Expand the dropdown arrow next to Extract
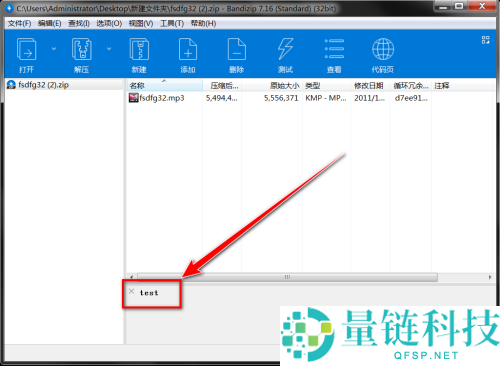The image size is (500, 366). point(109,49)
